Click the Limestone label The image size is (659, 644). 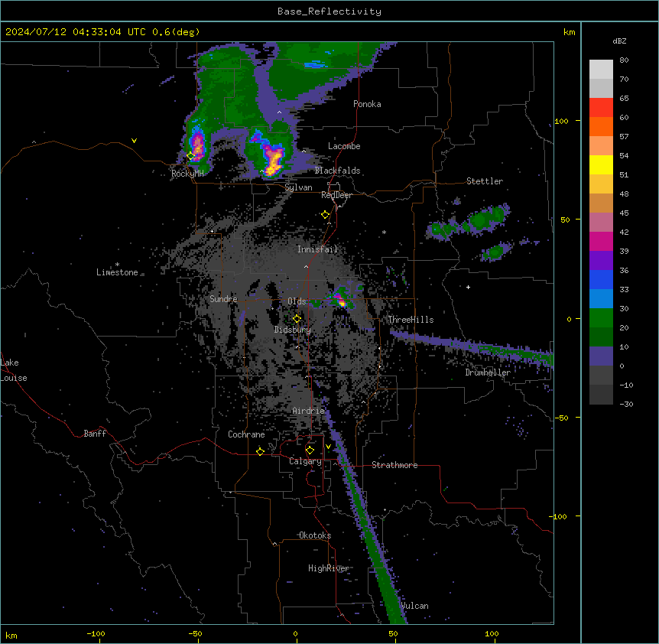(117, 272)
